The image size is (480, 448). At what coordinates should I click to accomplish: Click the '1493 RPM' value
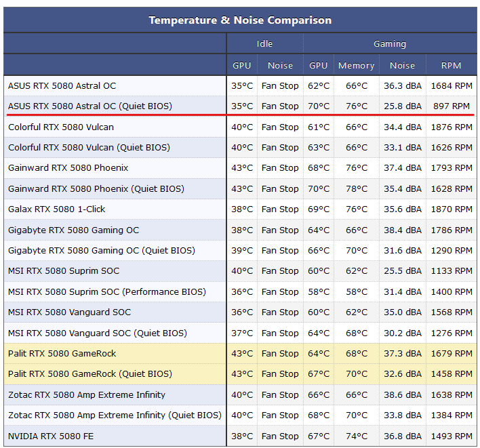(x=452, y=436)
